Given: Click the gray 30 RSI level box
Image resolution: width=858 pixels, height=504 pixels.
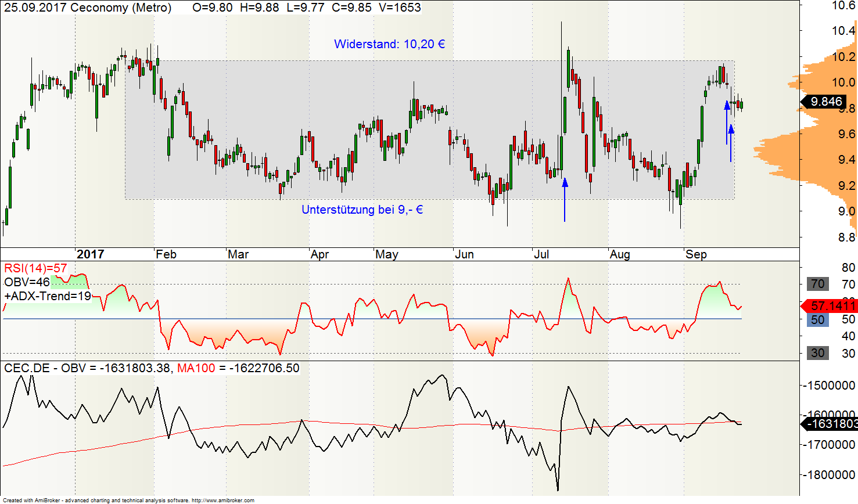Looking at the screenshot, I should (817, 353).
